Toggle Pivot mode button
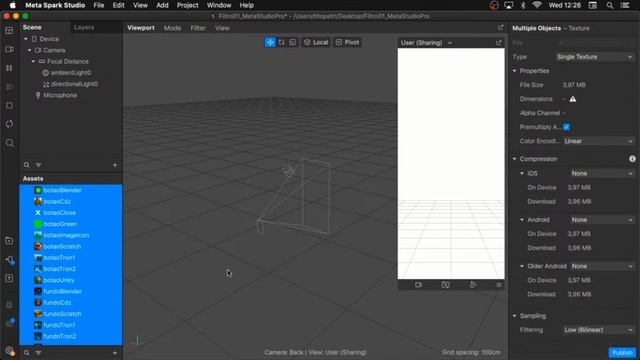 coord(347,42)
